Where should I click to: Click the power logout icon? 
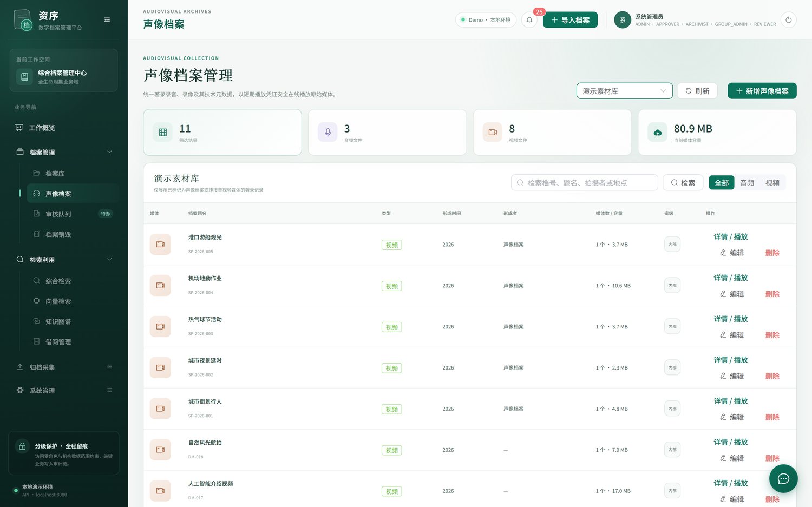[788, 20]
